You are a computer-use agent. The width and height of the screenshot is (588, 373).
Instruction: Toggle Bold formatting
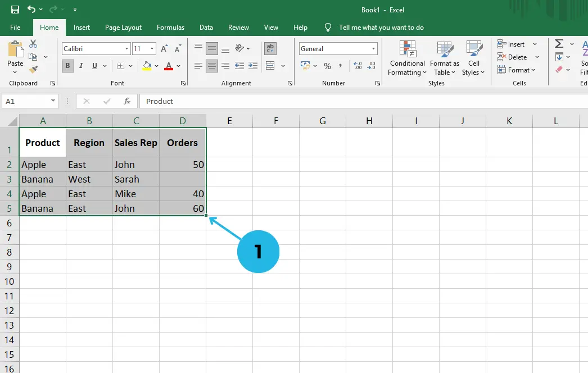click(68, 66)
